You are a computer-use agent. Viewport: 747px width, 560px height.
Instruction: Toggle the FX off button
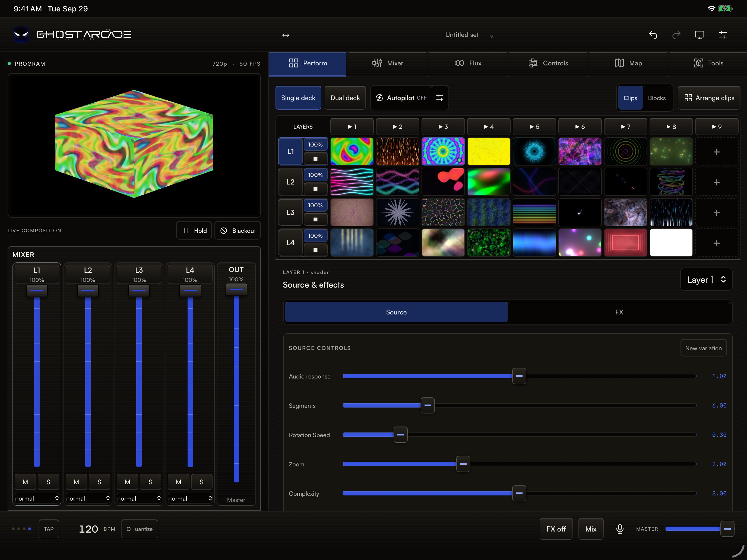pos(556,529)
